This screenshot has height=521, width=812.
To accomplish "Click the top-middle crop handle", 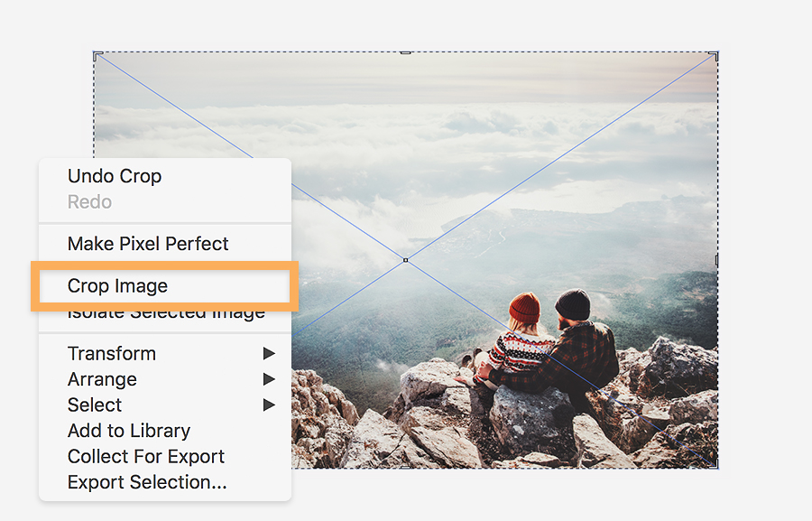I will tap(405, 53).
